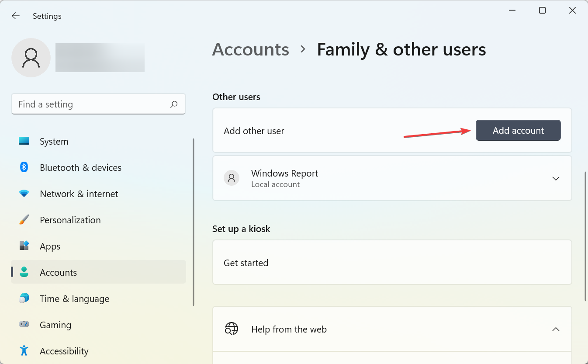Collapse the Help from the web section
This screenshot has width=588, height=364.
click(556, 329)
